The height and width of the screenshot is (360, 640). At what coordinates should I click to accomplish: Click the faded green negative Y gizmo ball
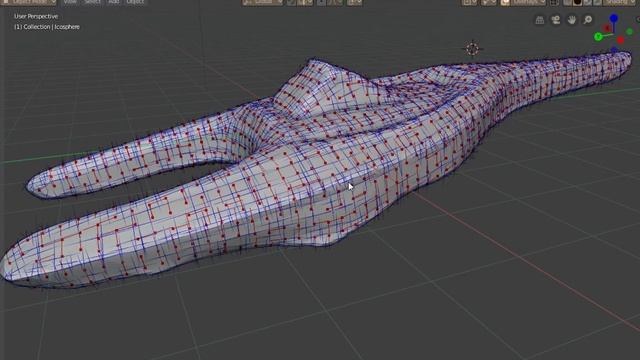(x=629, y=31)
